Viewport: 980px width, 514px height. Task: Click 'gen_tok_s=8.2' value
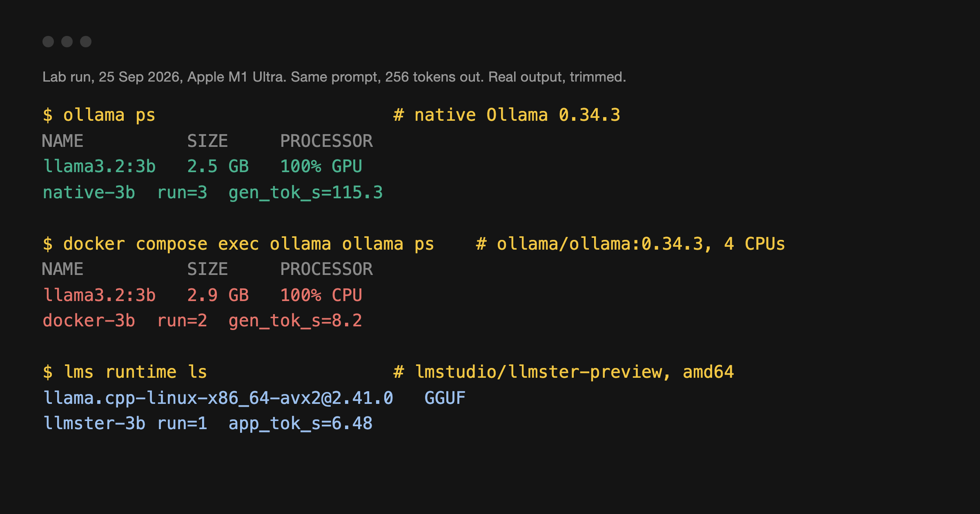click(x=295, y=321)
